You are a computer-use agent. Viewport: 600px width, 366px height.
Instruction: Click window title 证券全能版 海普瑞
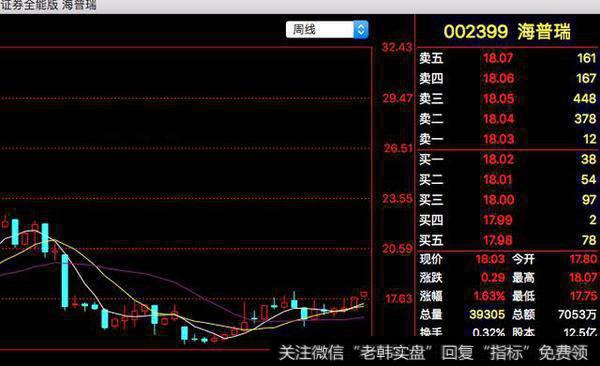(x=48, y=5)
